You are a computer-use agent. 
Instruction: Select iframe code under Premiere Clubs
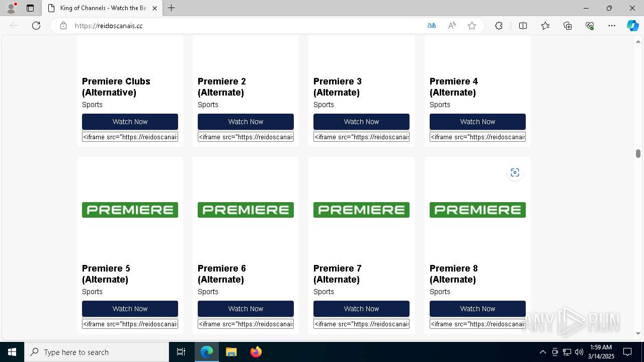[x=130, y=137]
